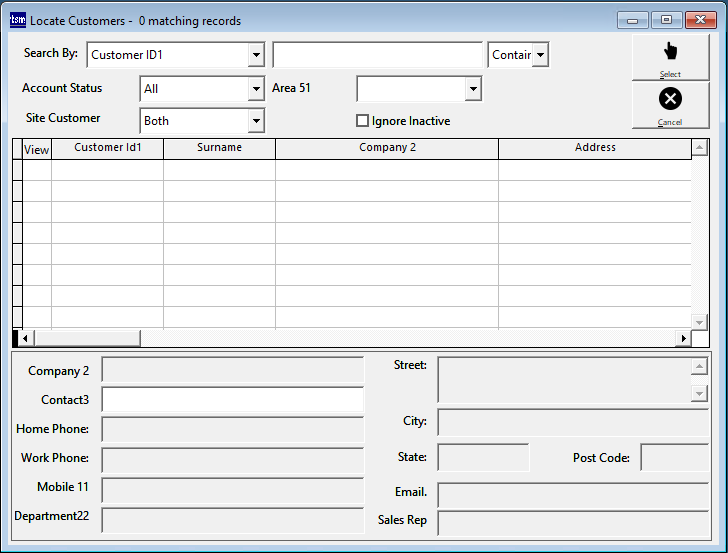728x553 pixels.
Task: Expand the Account Status dropdown
Action: [256, 89]
